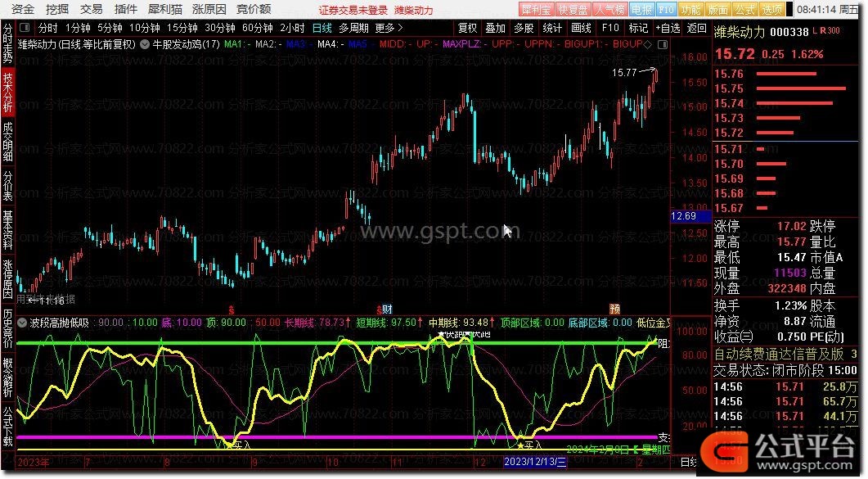Screen dimensions: 868x479
Task: Open the 挖掘 menu
Action: [x=57, y=9]
